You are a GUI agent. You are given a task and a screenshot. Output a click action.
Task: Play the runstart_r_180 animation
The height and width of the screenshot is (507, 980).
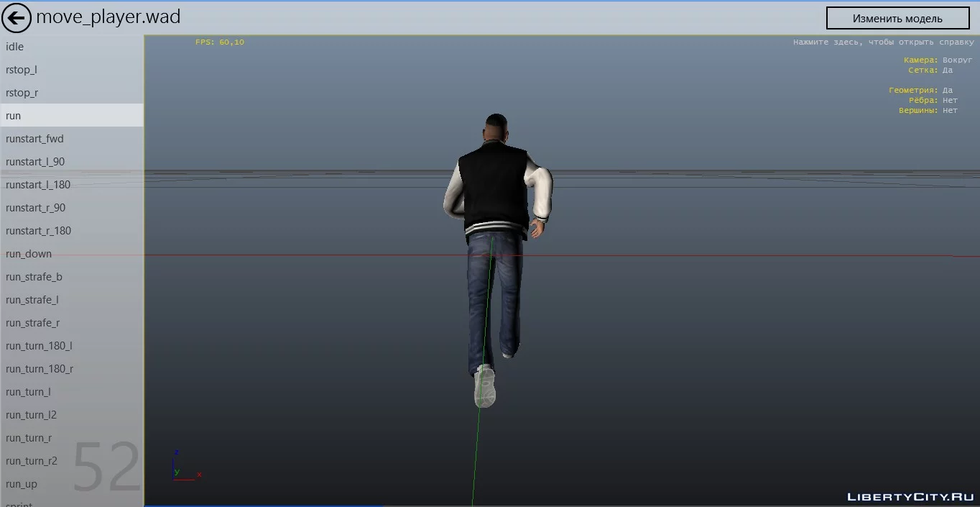[72, 231]
